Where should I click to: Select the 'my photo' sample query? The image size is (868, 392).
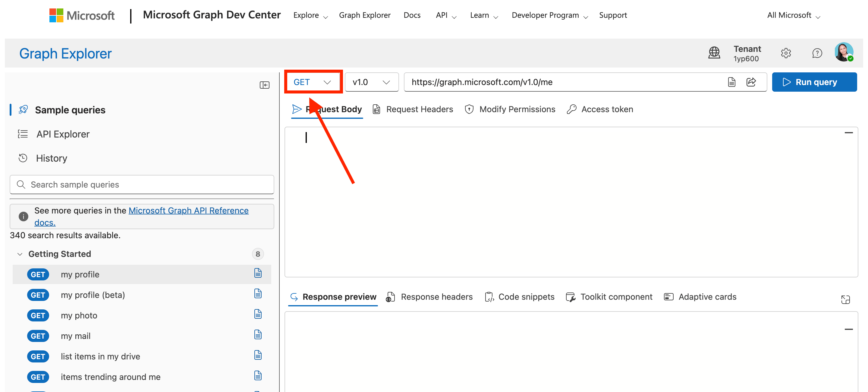[142, 315]
